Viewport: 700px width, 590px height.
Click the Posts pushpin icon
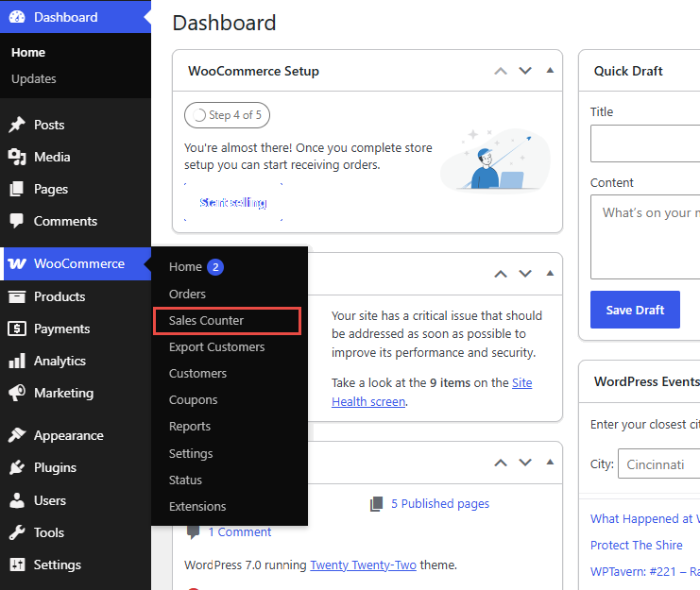[x=17, y=125]
